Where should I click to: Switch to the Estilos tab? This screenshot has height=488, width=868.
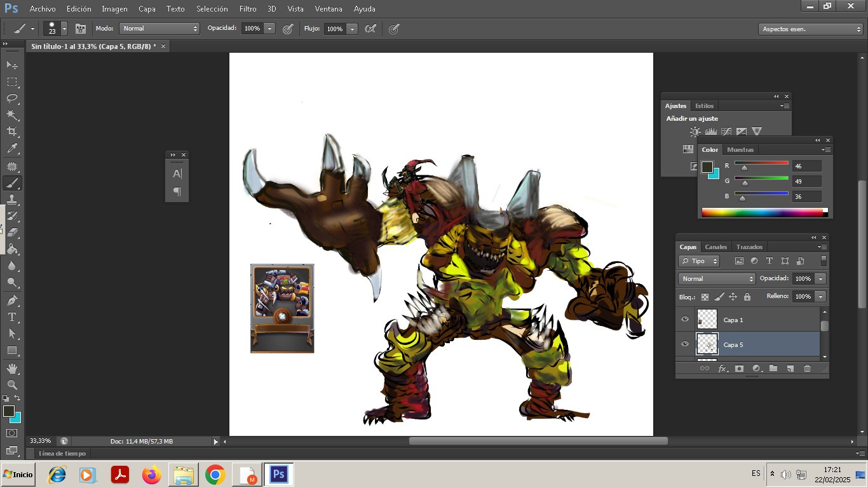pyautogui.click(x=704, y=106)
